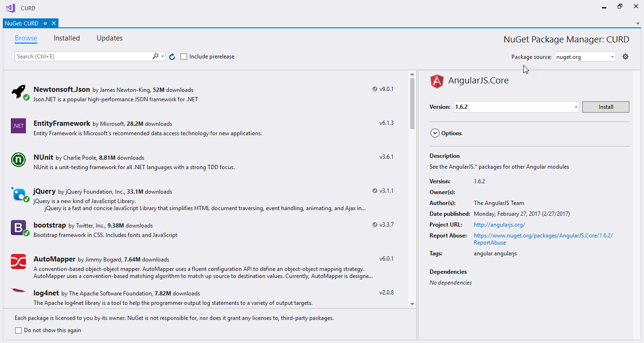Click the Install button
Viewport: 644px width, 343px height.
click(606, 107)
